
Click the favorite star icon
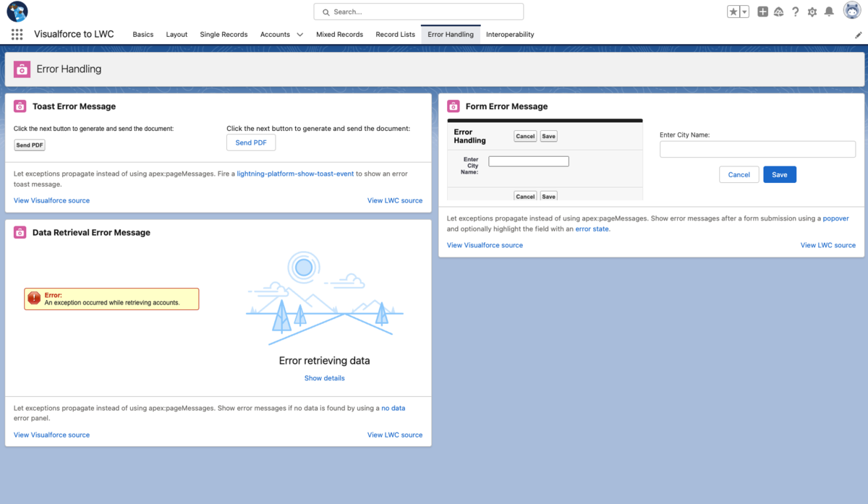click(732, 12)
